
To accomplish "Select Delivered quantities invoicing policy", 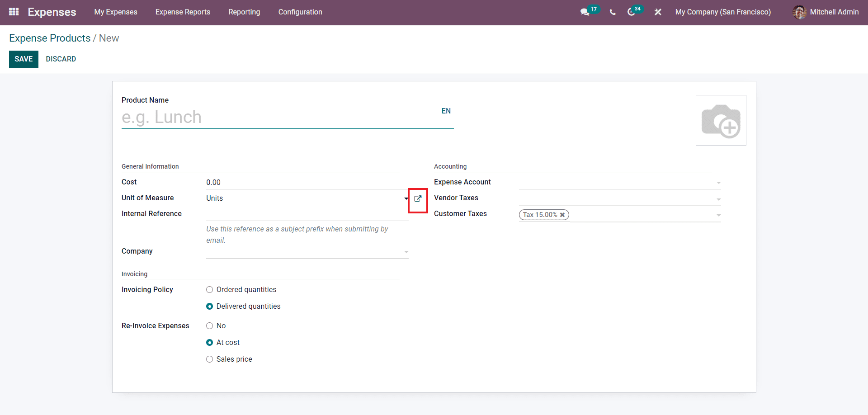I will 209,307.
